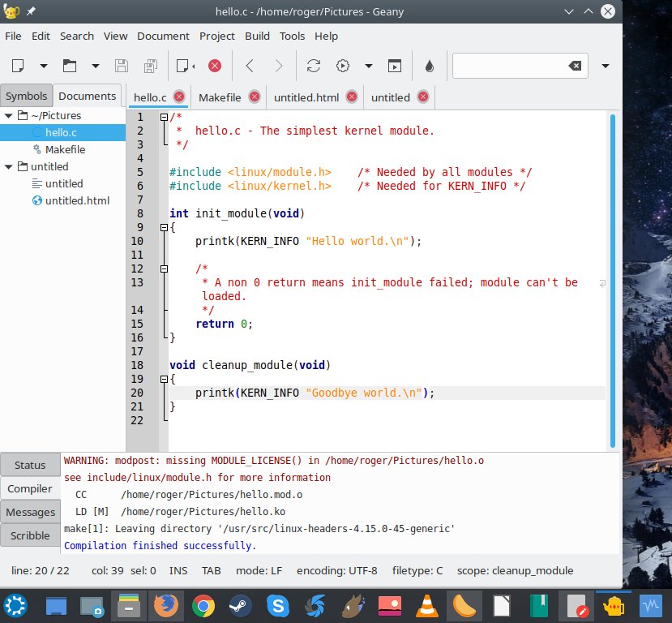The width and height of the screenshot is (672, 623).
Task: Expand the untitled folder in the sidebar
Action: (6, 166)
